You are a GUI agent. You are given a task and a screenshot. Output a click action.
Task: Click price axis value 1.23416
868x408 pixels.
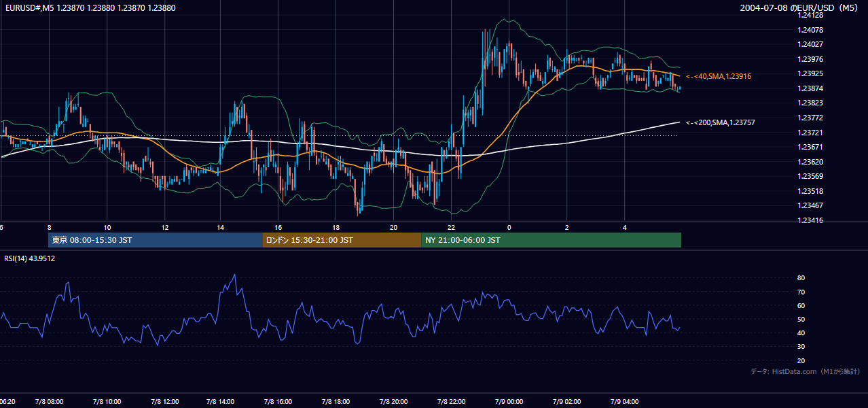pyautogui.click(x=810, y=220)
